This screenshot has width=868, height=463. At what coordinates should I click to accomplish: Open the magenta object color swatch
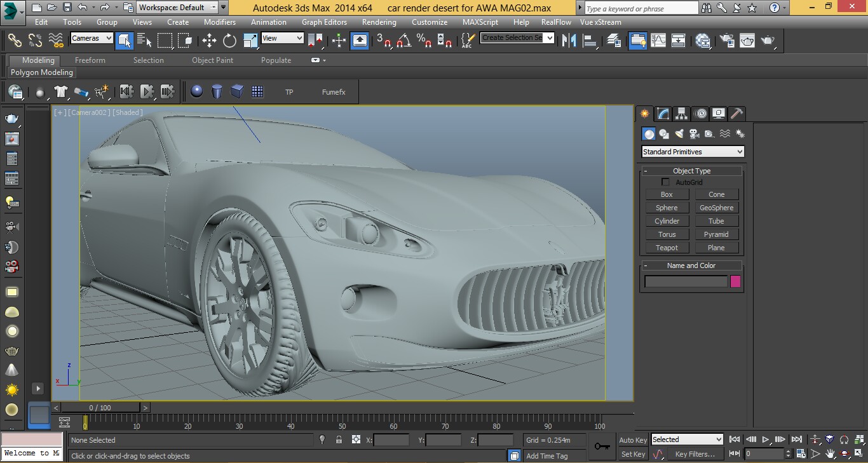pyautogui.click(x=736, y=281)
